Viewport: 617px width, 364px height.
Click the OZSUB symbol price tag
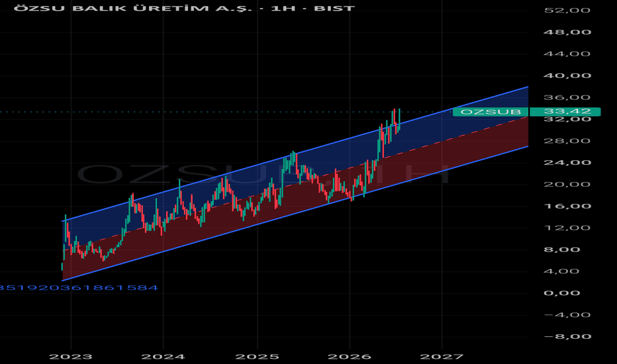coord(491,112)
